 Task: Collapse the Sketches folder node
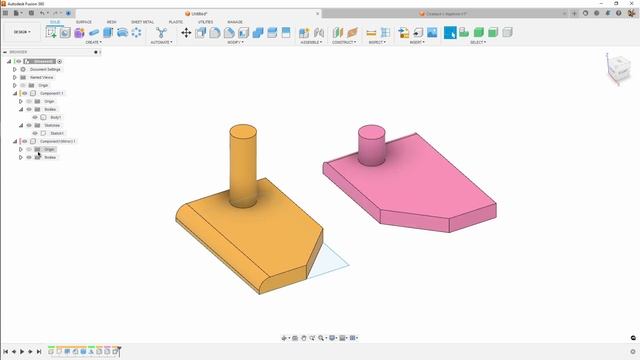pyautogui.click(x=21, y=125)
